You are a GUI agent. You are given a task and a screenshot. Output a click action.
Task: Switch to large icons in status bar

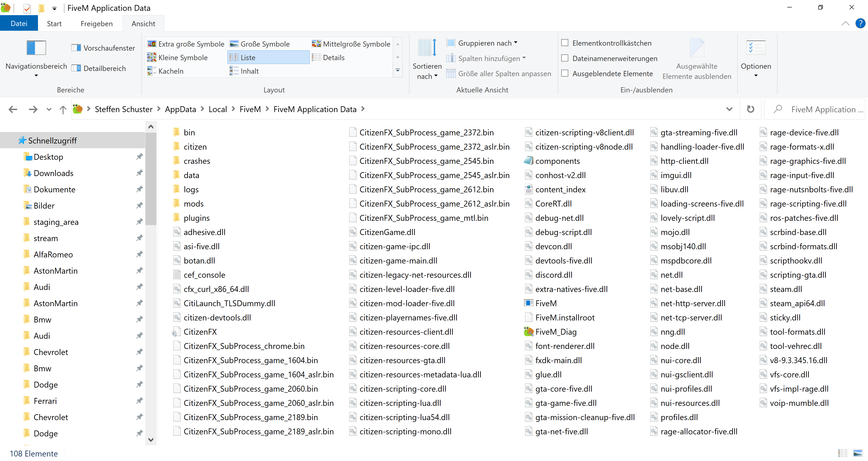[858, 453]
